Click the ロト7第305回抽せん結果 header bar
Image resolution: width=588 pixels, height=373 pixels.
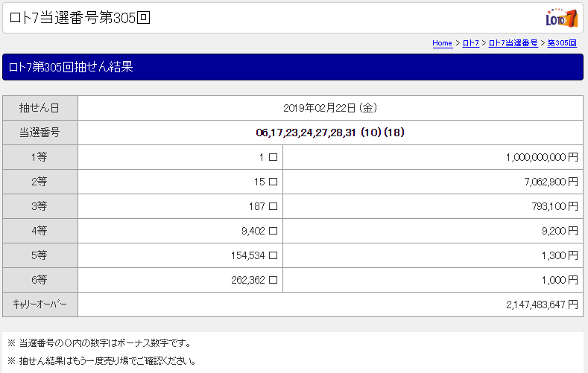[293, 67]
